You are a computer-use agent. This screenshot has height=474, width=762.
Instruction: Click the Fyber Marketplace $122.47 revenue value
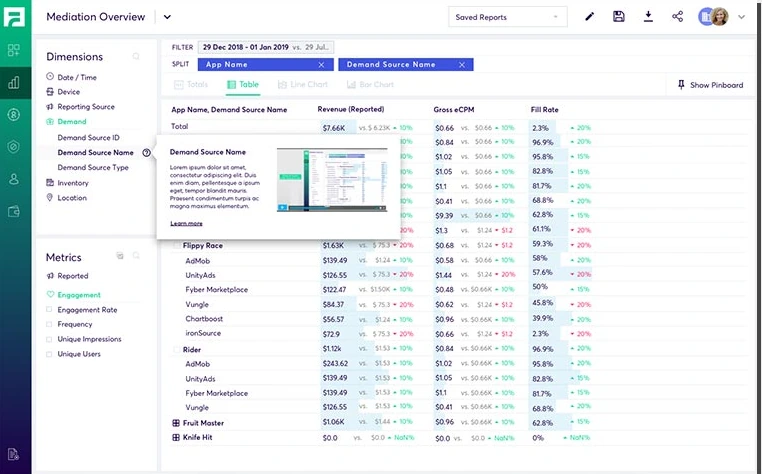(334, 290)
